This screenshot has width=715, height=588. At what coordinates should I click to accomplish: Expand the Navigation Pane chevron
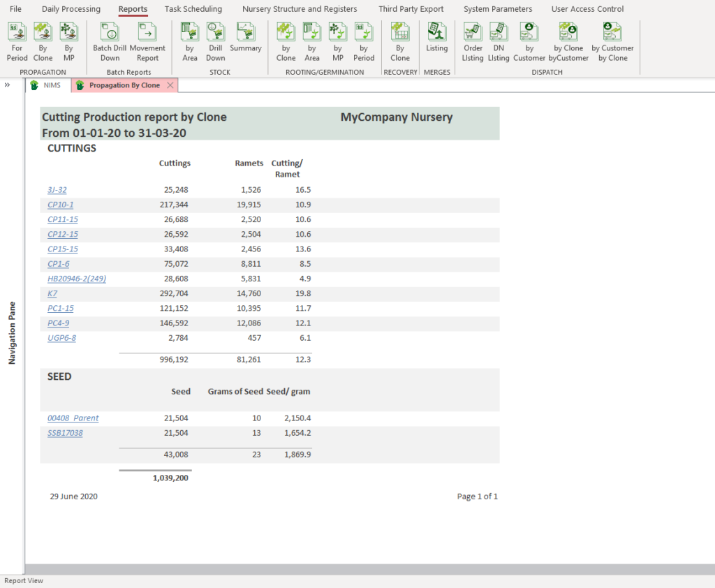7,84
